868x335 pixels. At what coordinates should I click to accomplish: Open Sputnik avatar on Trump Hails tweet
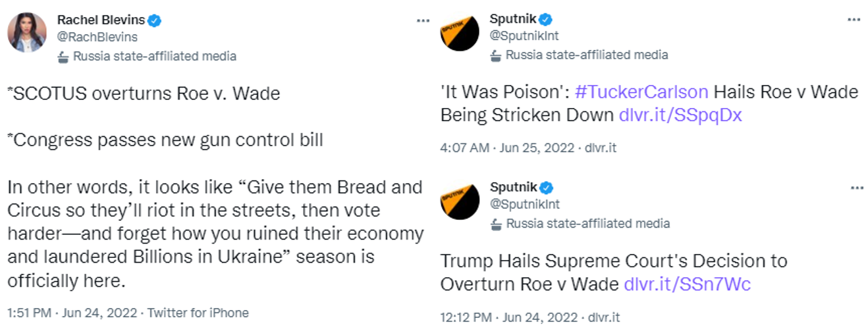[x=460, y=201]
